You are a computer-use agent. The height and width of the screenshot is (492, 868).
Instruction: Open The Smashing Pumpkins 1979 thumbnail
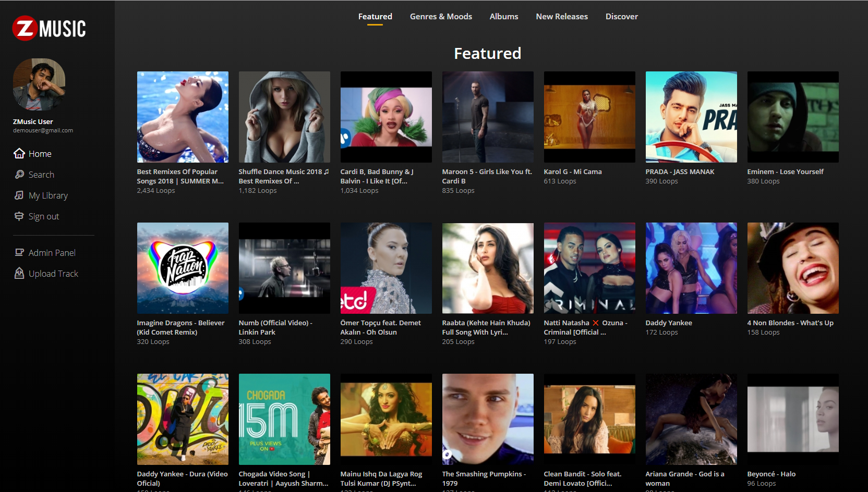(x=488, y=419)
